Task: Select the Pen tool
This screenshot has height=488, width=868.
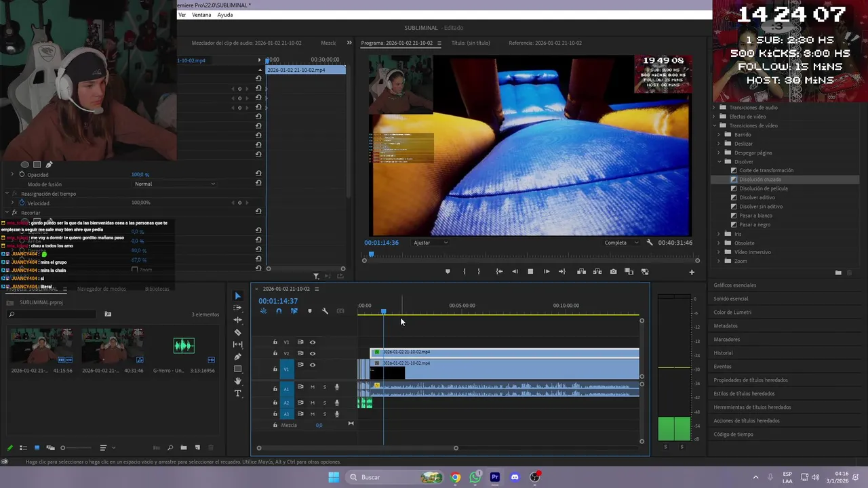Action: coord(237,357)
